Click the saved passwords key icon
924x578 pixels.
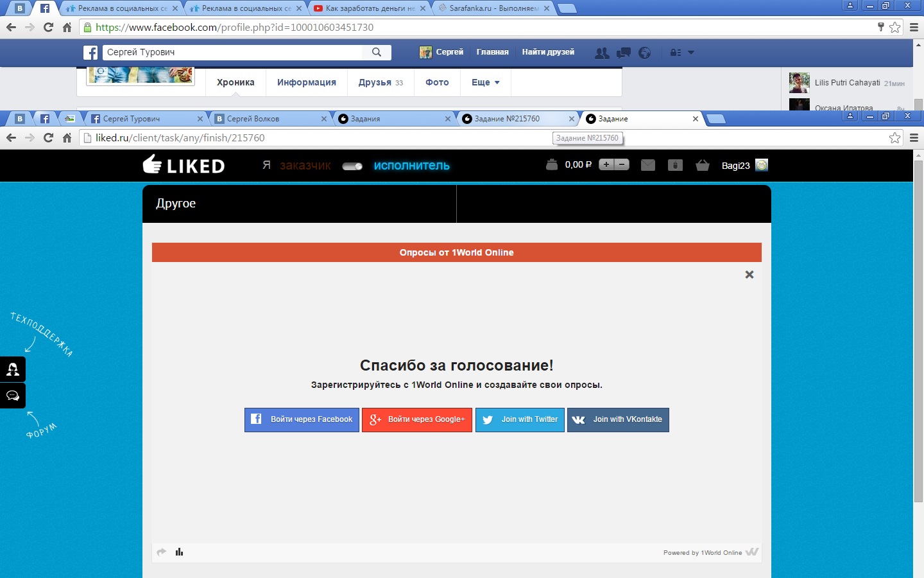tap(880, 27)
